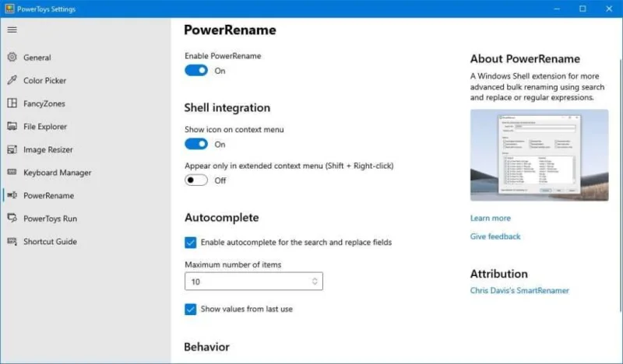Go to Color Picker settings
Image resolution: width=623 pixels, height=364 pixels.
pyautogui.click(x=45, y=81)
